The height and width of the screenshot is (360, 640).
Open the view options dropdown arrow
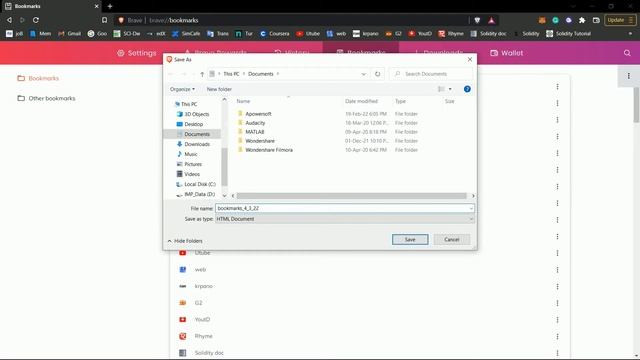(450, 89)
